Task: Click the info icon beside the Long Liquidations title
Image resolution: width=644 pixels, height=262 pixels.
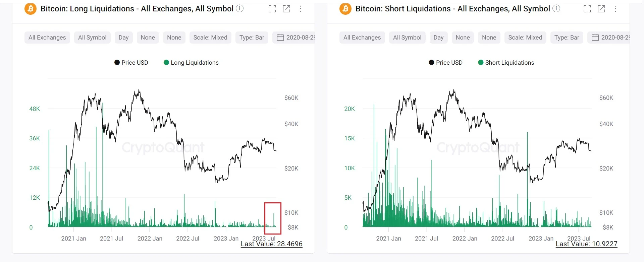Action: (x=240, y=9)
